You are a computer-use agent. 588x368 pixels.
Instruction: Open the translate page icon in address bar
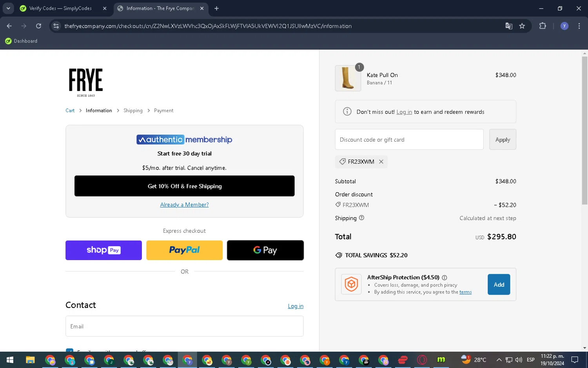point(509,26)
